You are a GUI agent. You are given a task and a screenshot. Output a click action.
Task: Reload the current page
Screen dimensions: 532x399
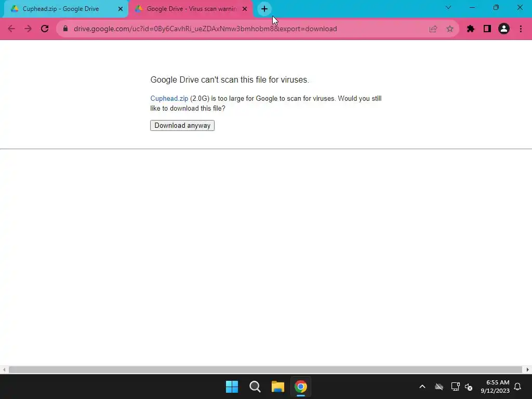[45, 29]
